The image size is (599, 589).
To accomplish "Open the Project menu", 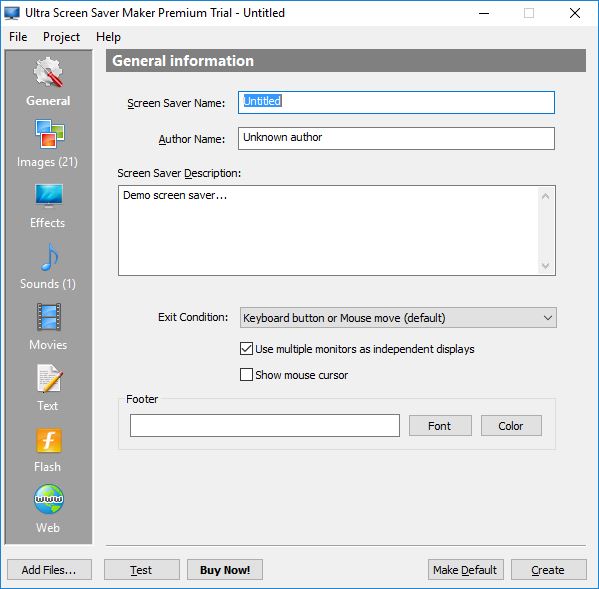I will (x=61, y=37).
